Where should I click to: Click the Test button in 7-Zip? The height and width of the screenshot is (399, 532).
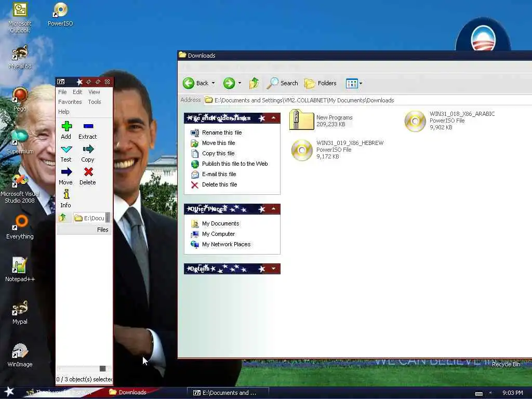pos(66,153)
